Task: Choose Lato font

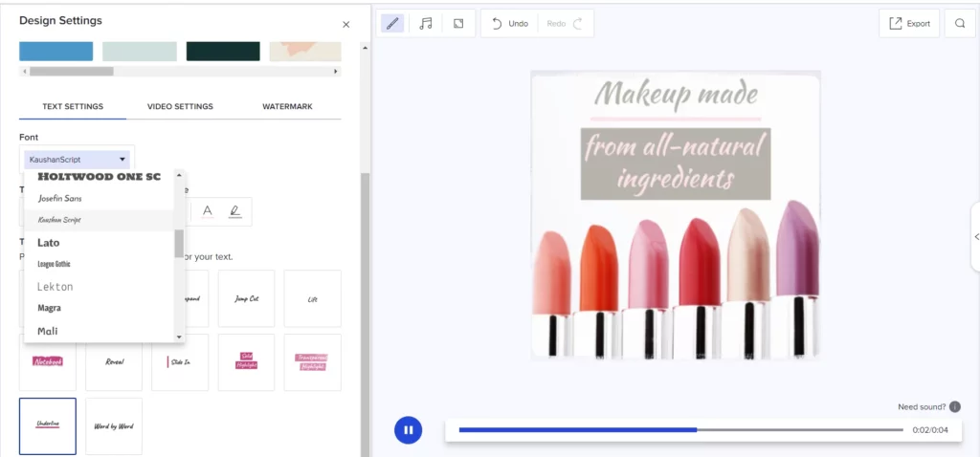Action: point(99,242)
